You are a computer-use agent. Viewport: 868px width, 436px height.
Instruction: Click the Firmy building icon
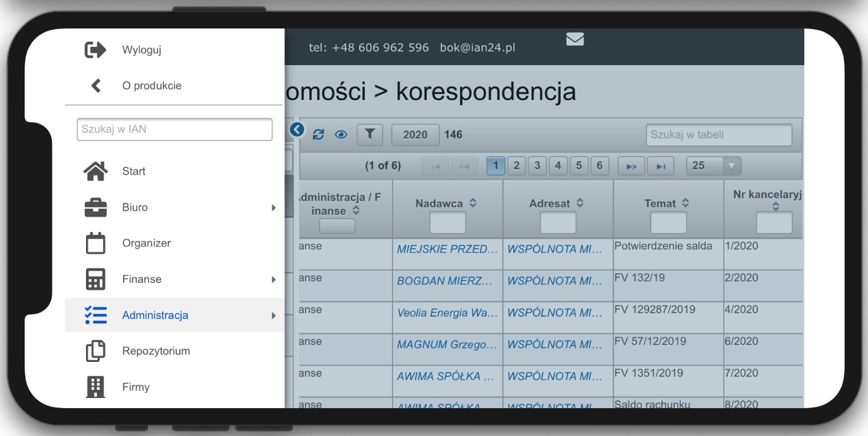[x=95, y=387]
